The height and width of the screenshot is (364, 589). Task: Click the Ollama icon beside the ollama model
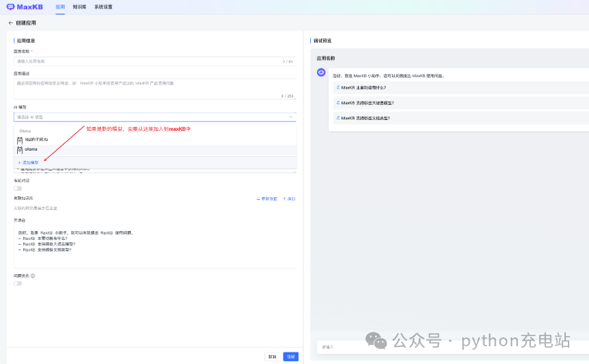(20, 150)
